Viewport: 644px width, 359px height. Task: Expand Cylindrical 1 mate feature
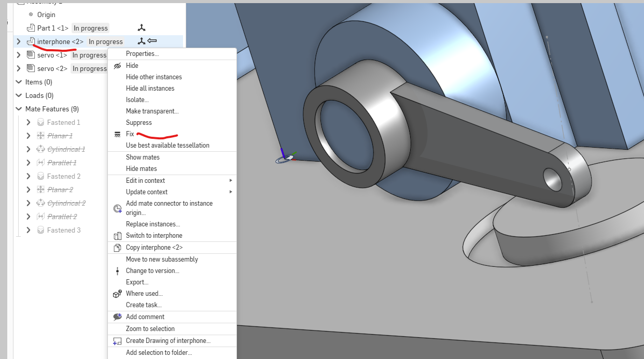29,149
